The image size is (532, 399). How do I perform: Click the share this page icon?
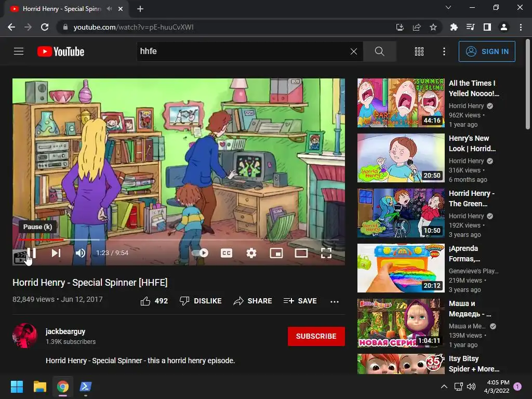coord(417,27)
